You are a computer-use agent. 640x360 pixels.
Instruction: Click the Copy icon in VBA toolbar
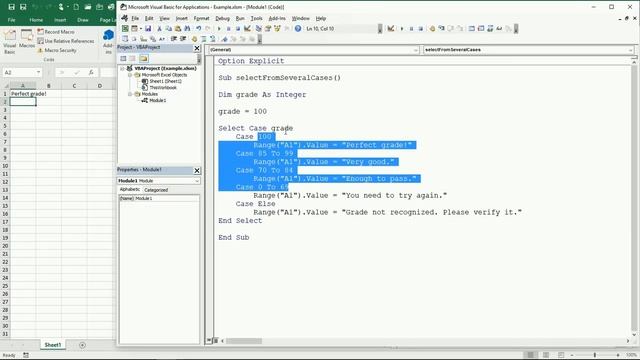tap(169, 29)
